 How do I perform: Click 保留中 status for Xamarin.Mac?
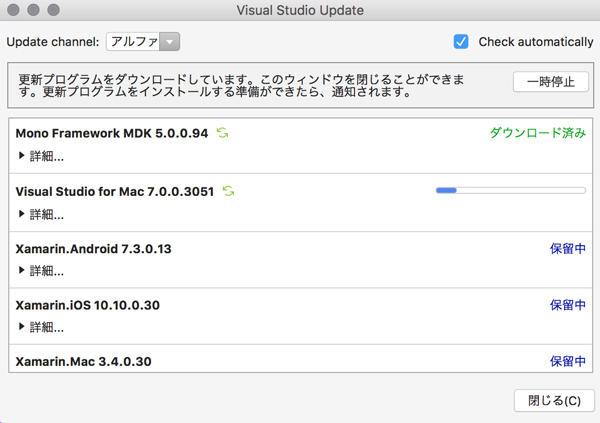[568, 361]
